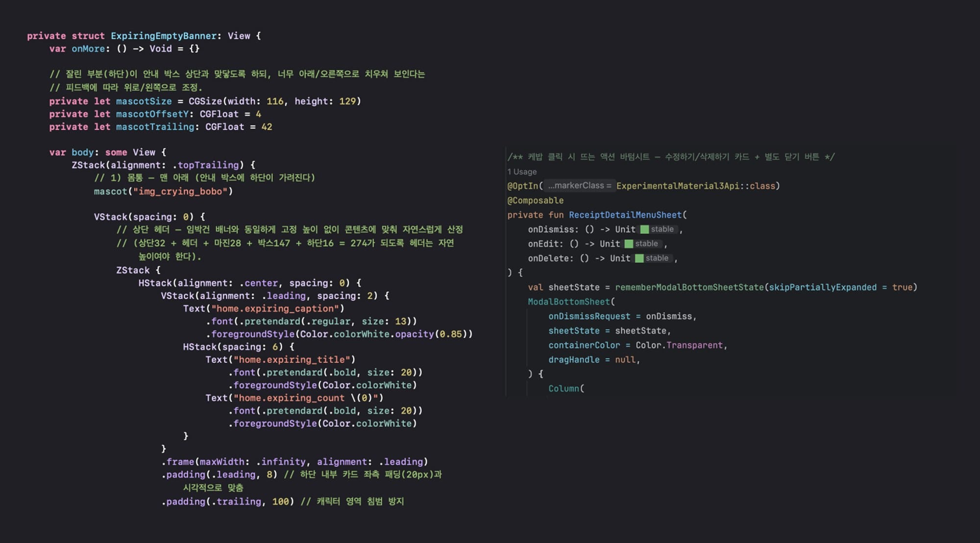Viewport: 980px width, 543px height.
Task: Click the ModalBottomSheet call
Action: click(569, 302)
